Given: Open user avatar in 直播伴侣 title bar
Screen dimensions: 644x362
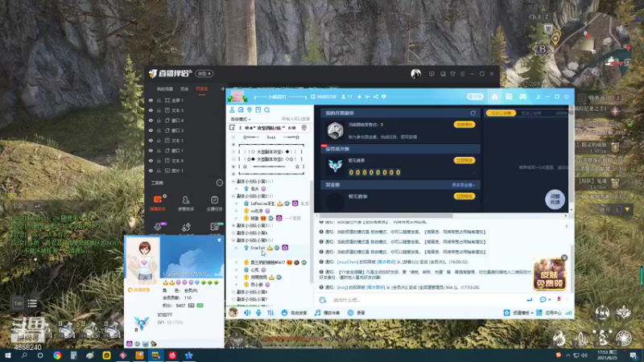Looking at the screenshot, I should pyautogui.click(x=415, y=74).
